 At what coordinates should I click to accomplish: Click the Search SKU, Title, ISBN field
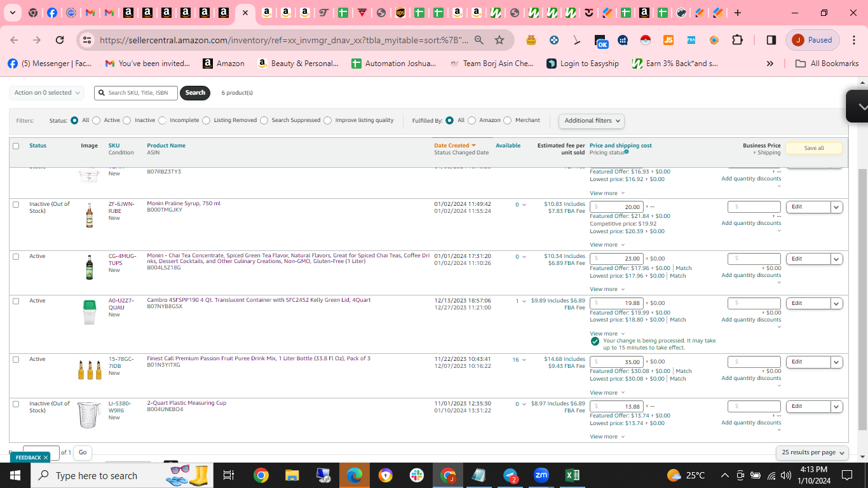click(x=136, y=93)
